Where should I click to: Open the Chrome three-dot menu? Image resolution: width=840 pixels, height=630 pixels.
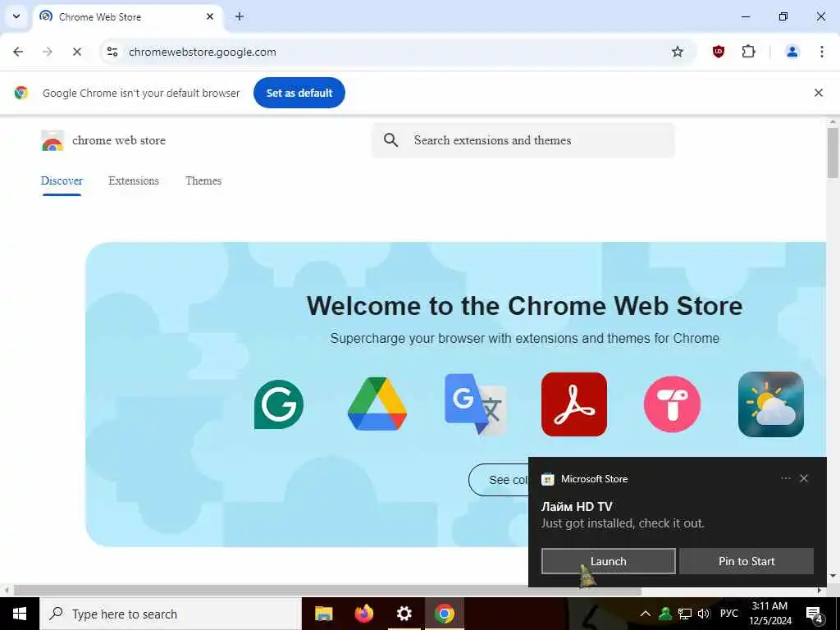(x=822, y=52)
